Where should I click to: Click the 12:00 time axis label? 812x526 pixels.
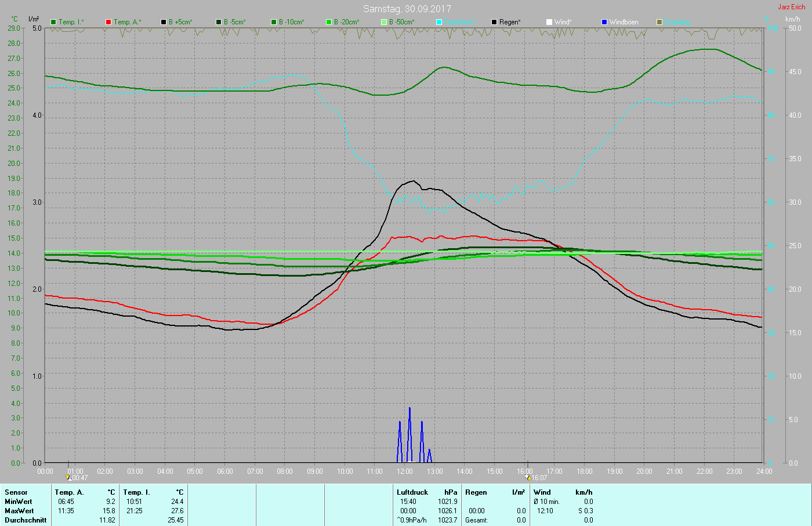[405, 471]
